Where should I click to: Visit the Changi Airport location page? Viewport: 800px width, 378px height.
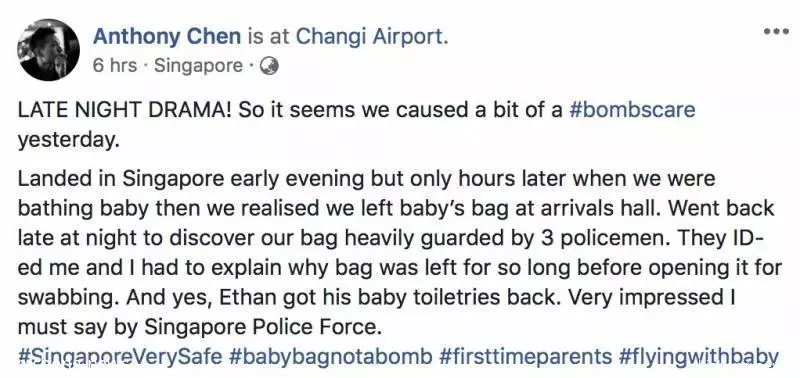click(371, 37)
